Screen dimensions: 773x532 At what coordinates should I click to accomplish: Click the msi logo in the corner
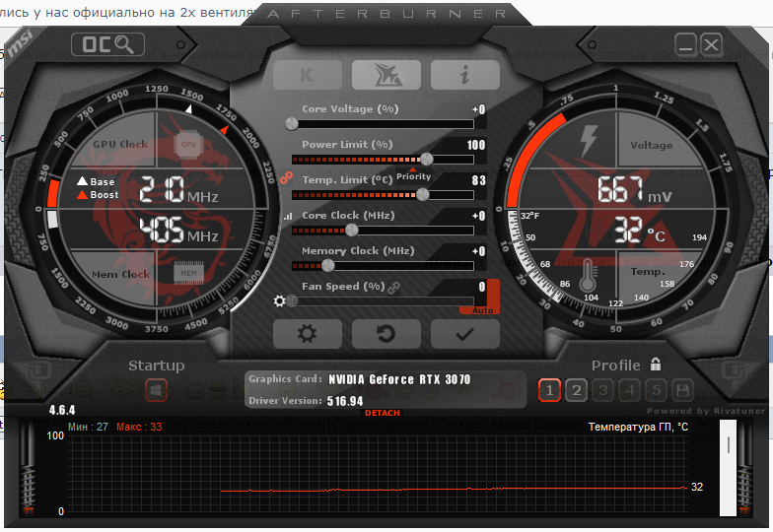tap(20, 43)
